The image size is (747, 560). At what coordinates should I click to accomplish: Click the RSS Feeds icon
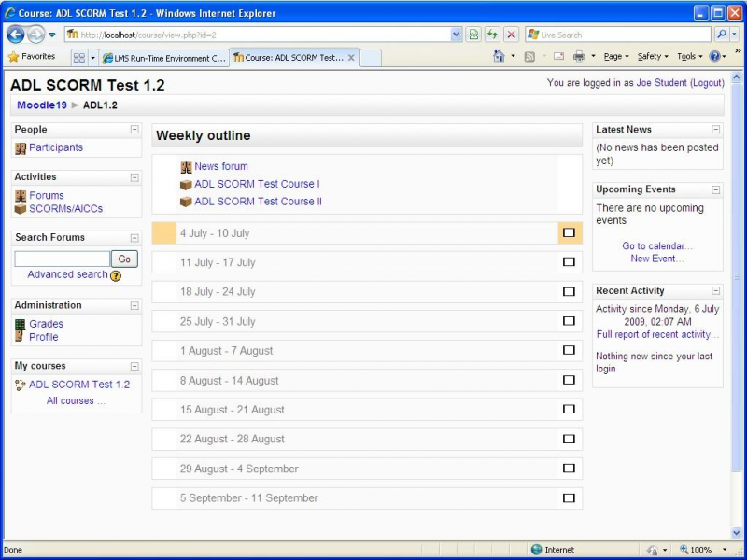click(529, 57)
